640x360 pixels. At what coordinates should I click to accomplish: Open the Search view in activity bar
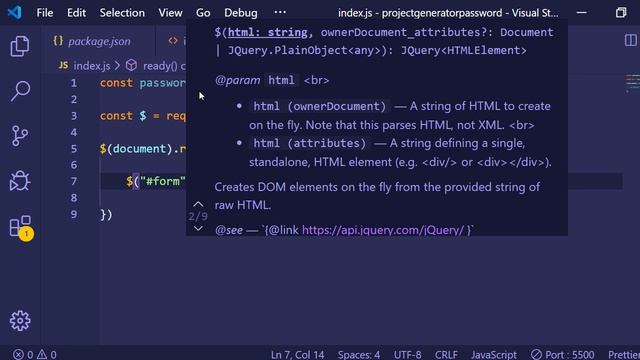20,91
